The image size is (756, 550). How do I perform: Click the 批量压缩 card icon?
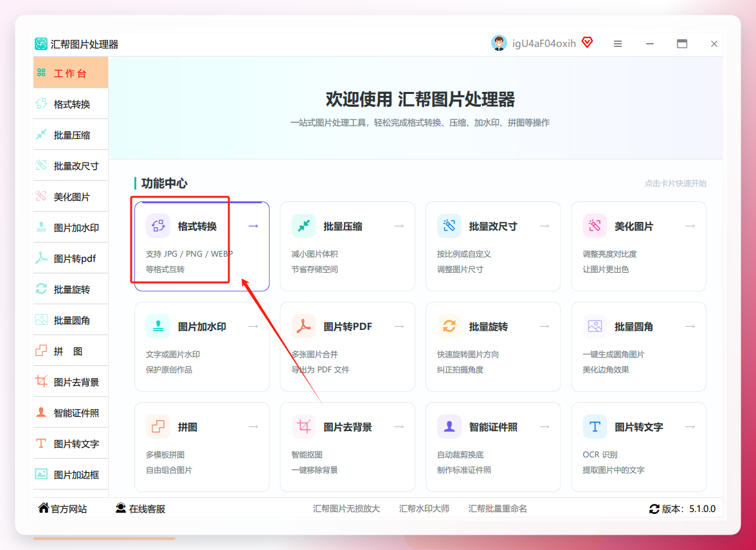pos(303,226)
